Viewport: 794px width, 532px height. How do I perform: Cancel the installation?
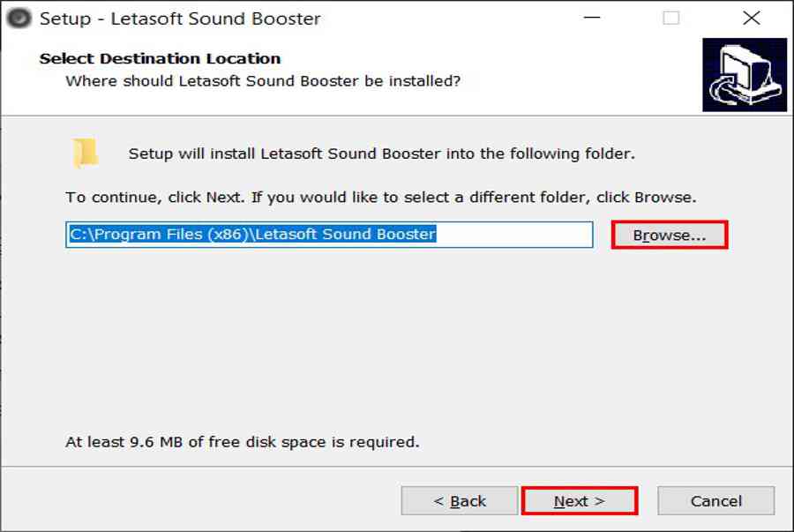715,501
